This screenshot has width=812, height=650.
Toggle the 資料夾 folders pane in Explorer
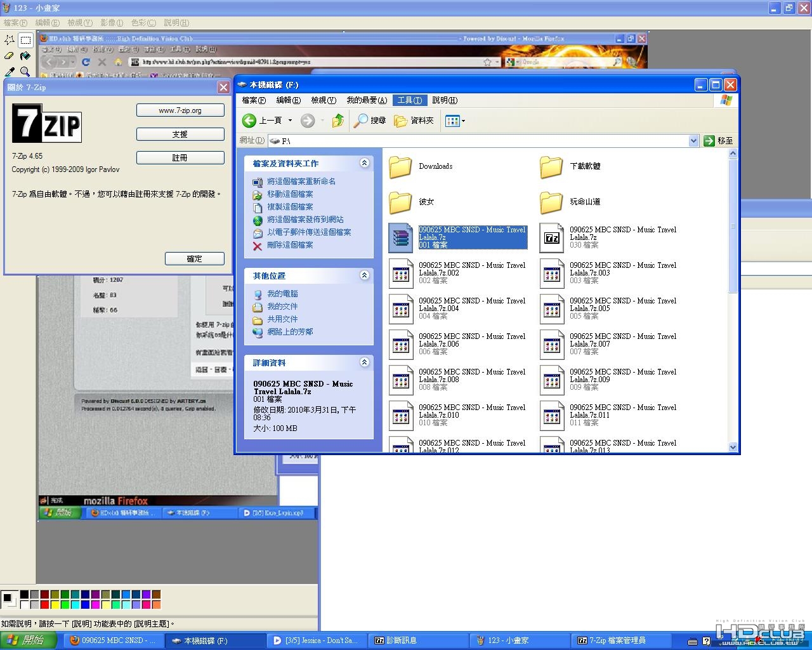(x=414, y=121)
